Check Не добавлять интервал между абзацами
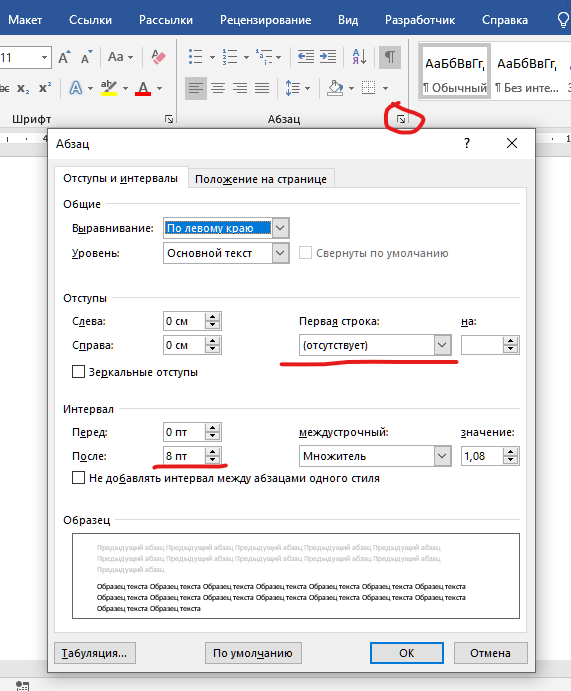571x691 pixels. pyautogui.click(x=78, y=478)
